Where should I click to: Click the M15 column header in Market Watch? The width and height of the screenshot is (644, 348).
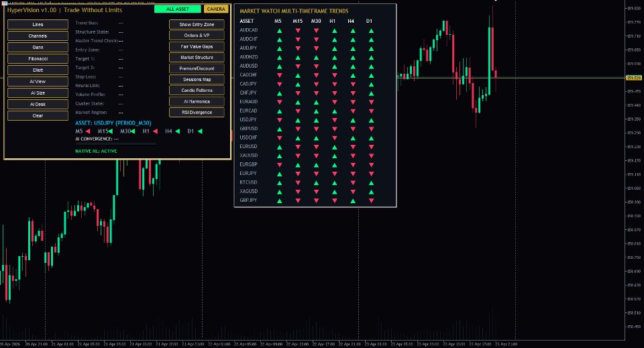coord(297,21)
